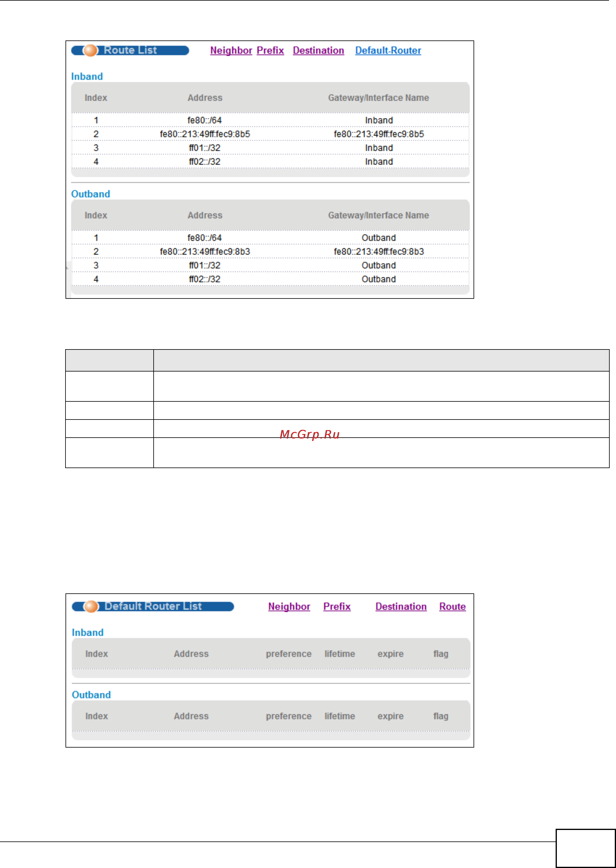The image size is (616, 868).
Task: Open the Neighbor link in Route List
Action: (231, 50)
